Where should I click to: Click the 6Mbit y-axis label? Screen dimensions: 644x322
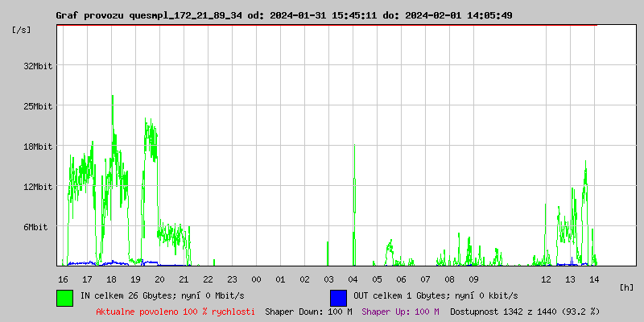(35, 227)
